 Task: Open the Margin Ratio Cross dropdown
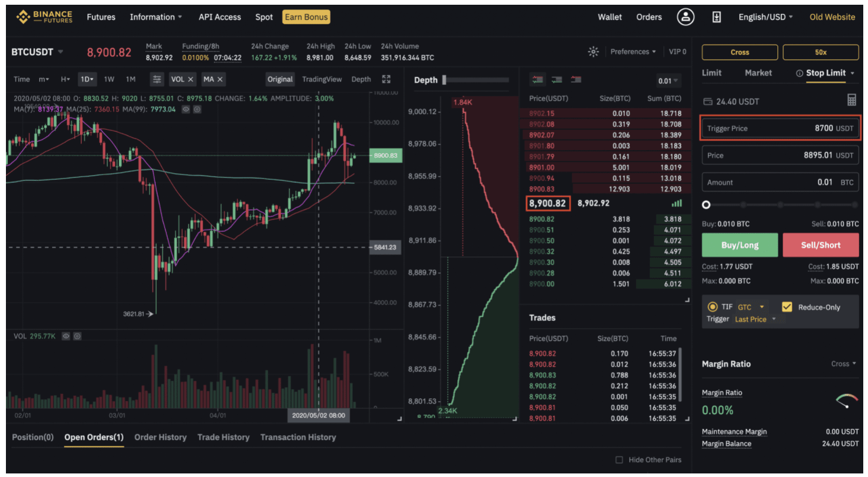(x=844, y=364)
